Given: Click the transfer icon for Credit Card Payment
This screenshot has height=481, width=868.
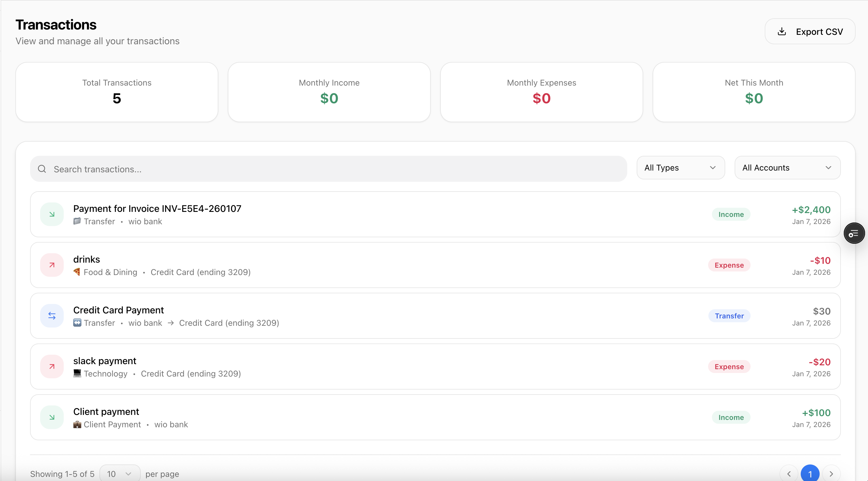Looking at the screenshot, I should tap(51, 315).
